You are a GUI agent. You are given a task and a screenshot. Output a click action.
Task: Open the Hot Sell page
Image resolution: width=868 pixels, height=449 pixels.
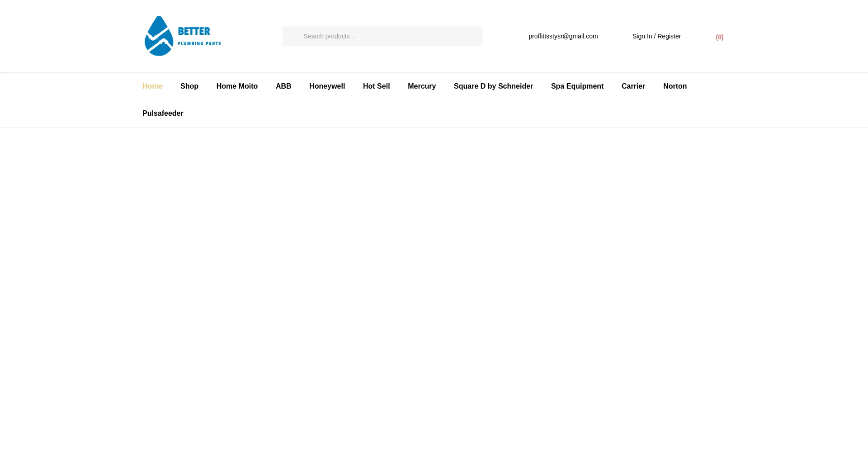[x=376, y=86]
